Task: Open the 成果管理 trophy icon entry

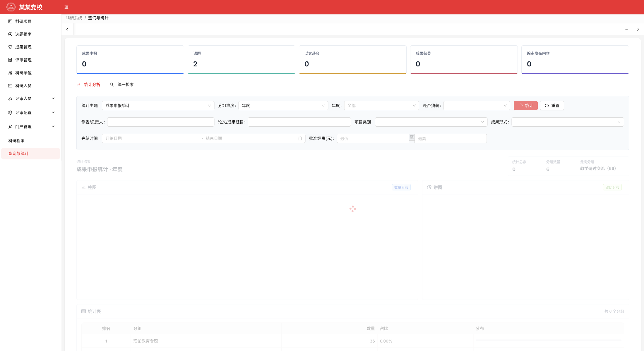Action: click(10, 47)
